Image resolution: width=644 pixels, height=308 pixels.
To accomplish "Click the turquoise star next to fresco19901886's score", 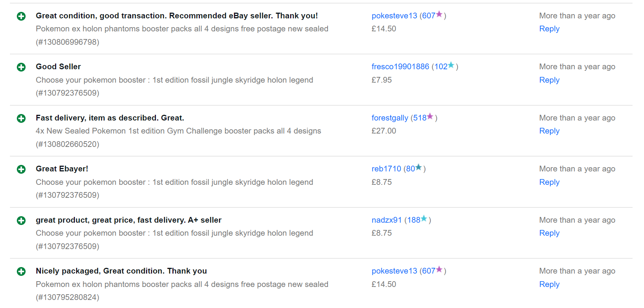I will click(451, 65).
